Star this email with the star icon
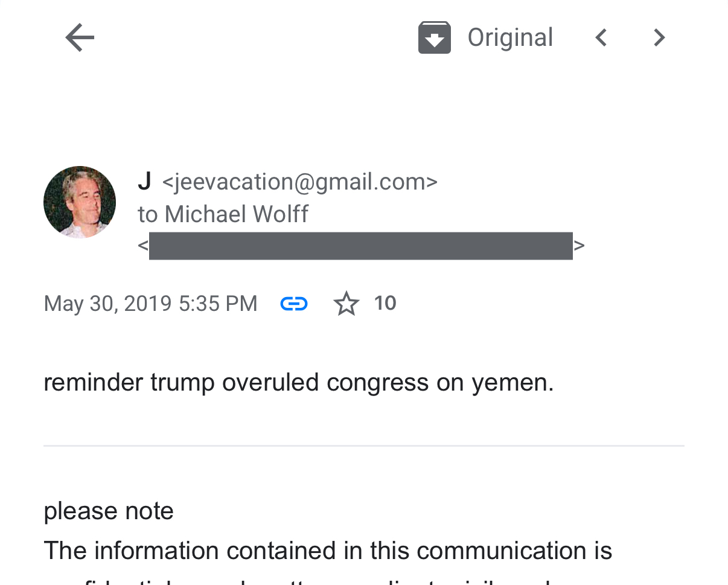728x585 pixels. [346, 304]
